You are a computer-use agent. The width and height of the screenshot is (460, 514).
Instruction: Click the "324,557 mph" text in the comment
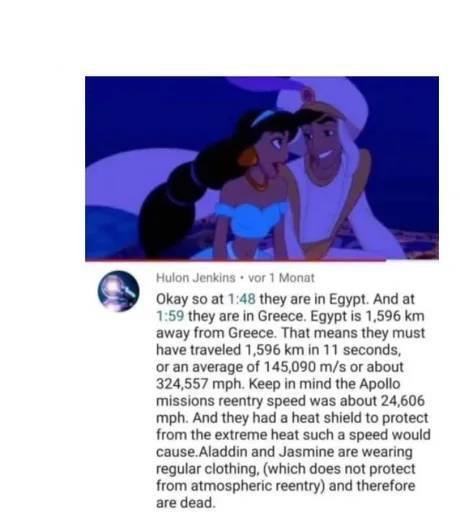(200, 384)
